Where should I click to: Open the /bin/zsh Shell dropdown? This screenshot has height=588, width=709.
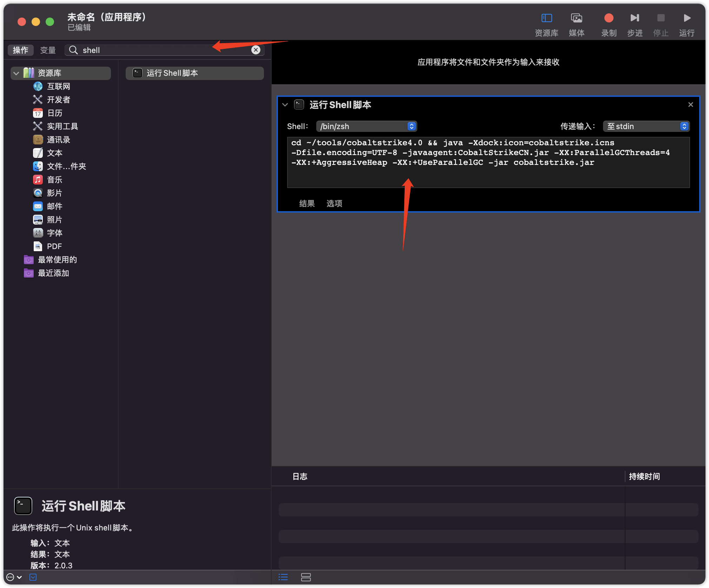366,126
